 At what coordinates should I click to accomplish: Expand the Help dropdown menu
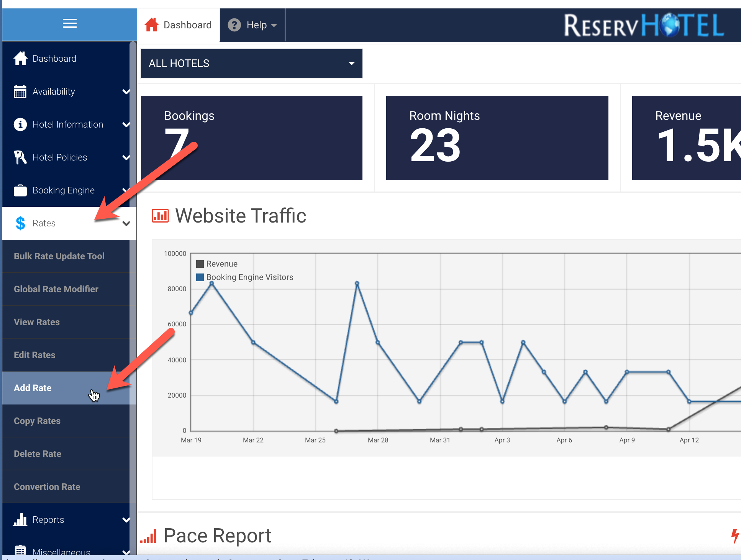tap(252, 25)
